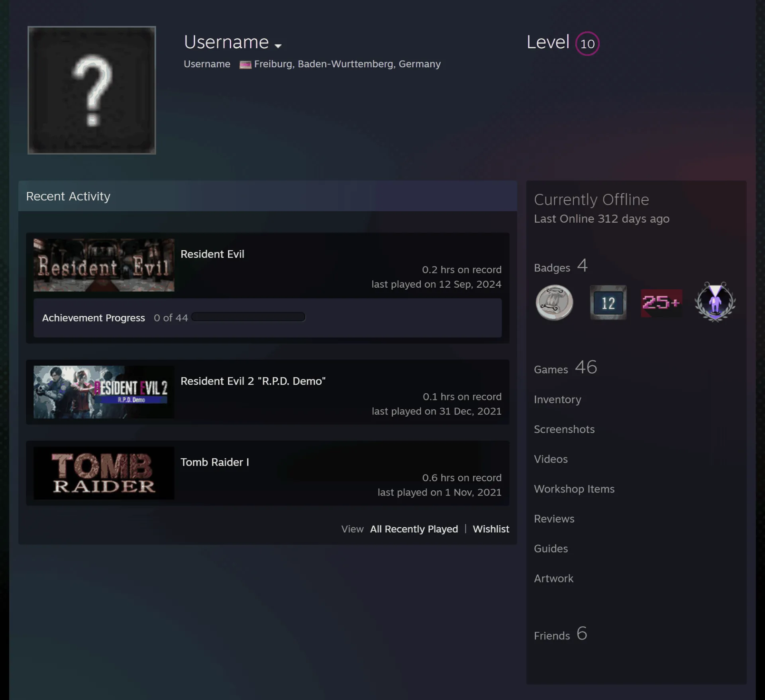This screenshot has width=765, height=700.
Task: Click the Level label text
Action: tap(548, 42)
